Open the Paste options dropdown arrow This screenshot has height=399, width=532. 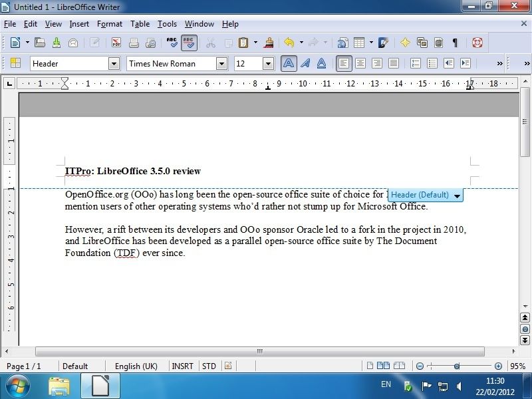(x=255, y=43)
